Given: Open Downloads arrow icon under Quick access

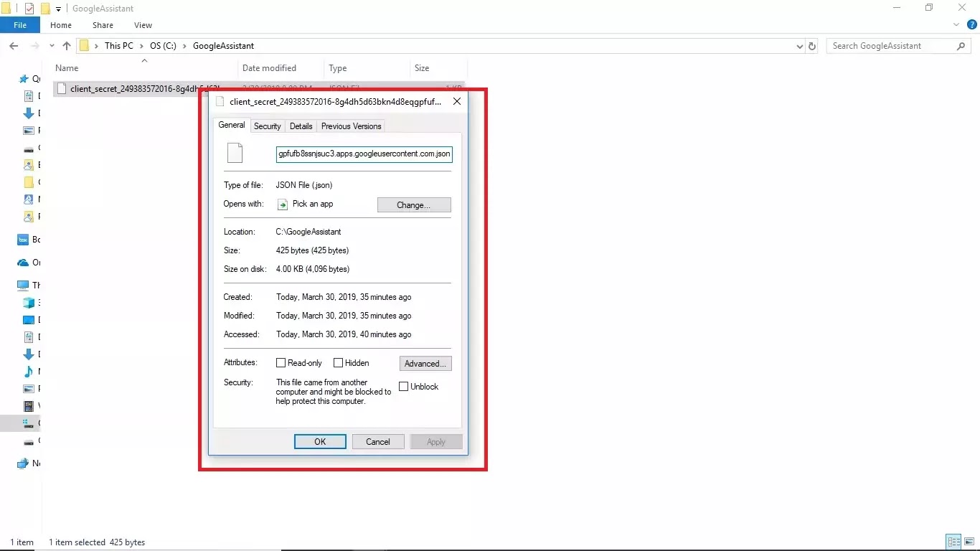Looking at the screenshot, I should (x=29, y=113).
